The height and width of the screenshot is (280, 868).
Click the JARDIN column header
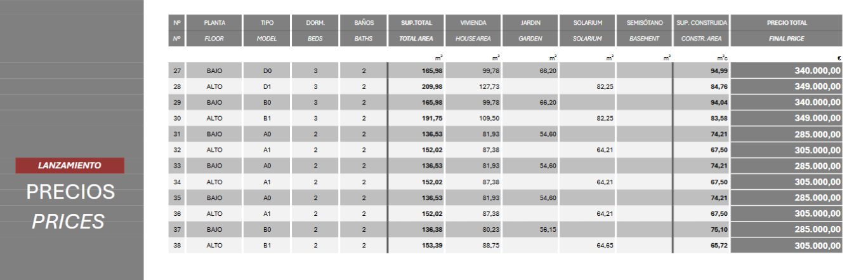(x=530, y=23)
